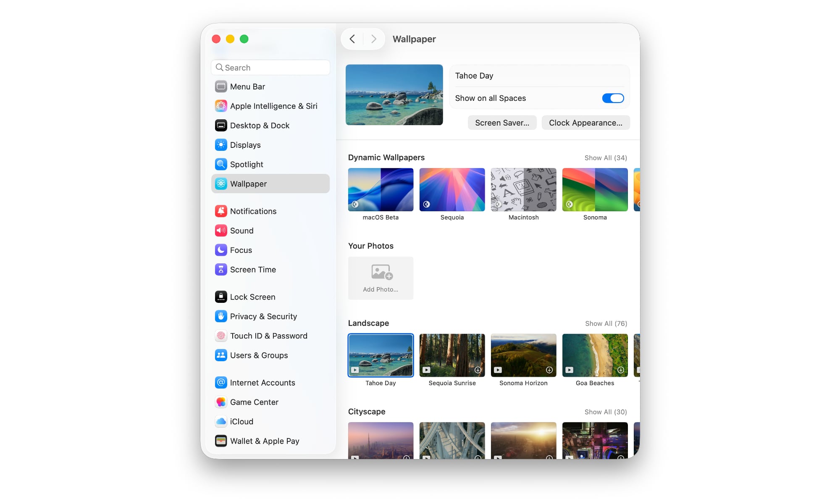Click the Tahoe Day name label
The image size is (840, 504).
(x=474, y=76)
